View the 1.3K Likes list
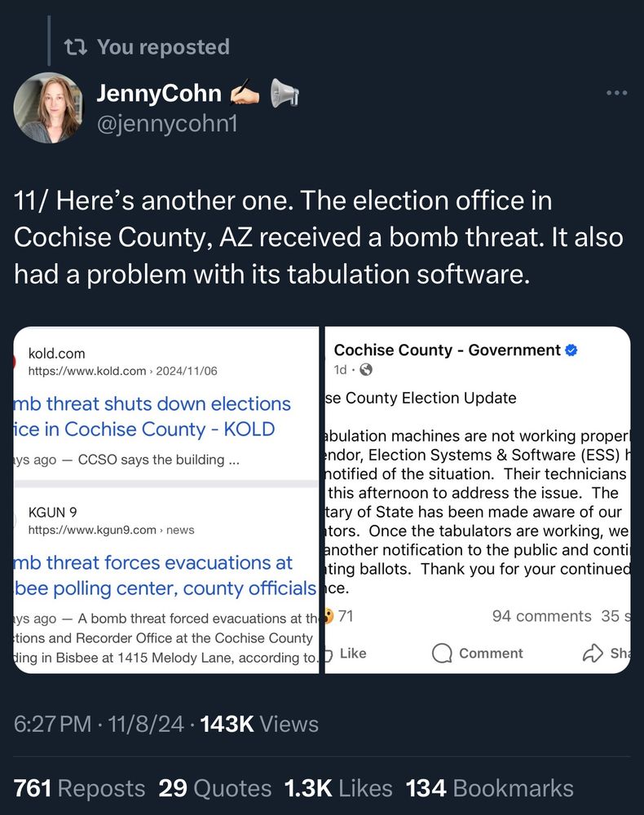 (337, 787)
